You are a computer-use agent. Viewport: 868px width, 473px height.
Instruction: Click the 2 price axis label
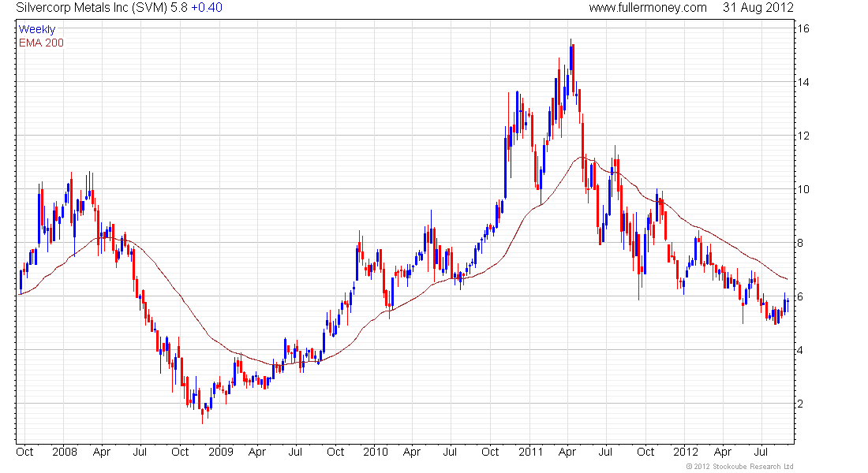point(800,404)
